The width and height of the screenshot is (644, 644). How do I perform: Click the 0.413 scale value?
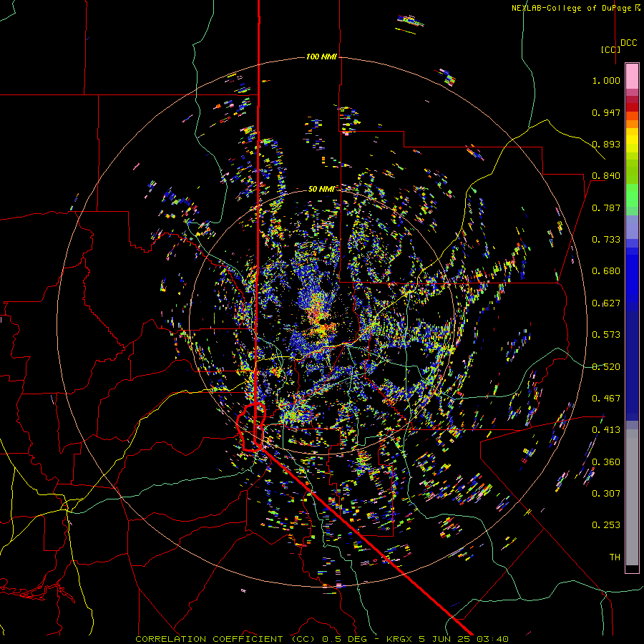coord(606,430)
